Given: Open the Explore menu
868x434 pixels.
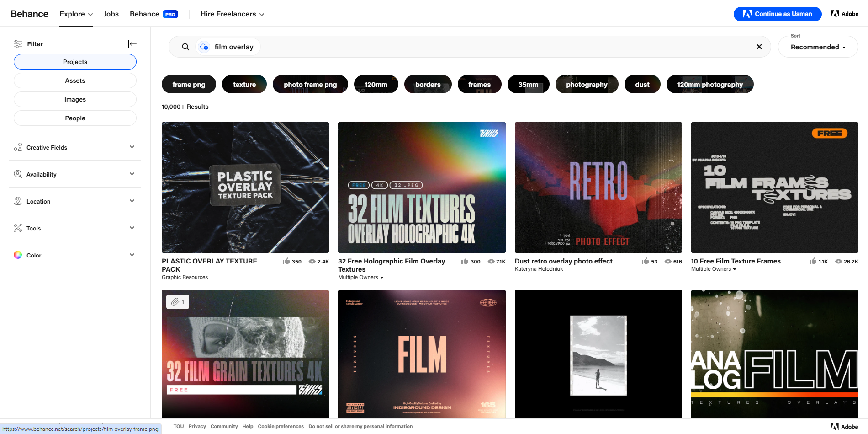Looking at the screenshot, I should point(76,14).
